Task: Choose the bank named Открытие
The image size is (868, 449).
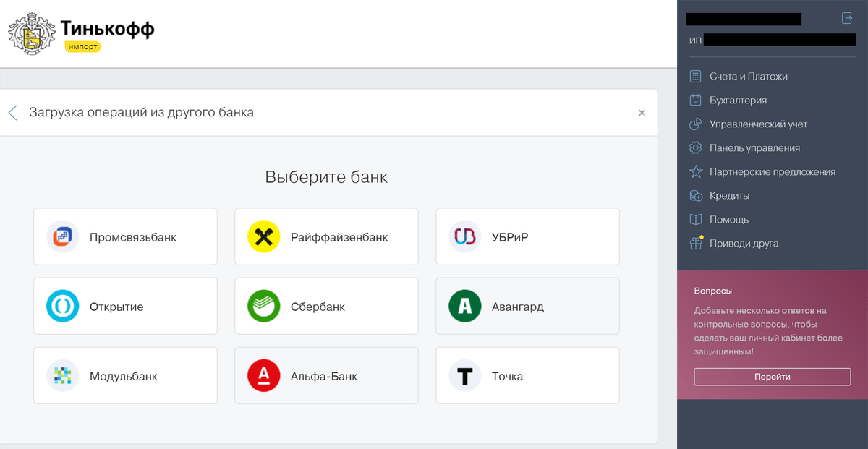Action: coord(125,306)
